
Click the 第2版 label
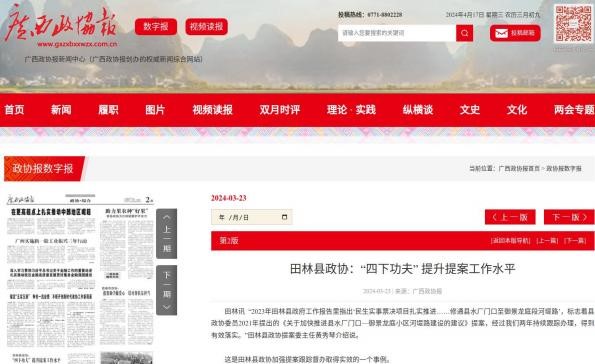coord(229,241)
